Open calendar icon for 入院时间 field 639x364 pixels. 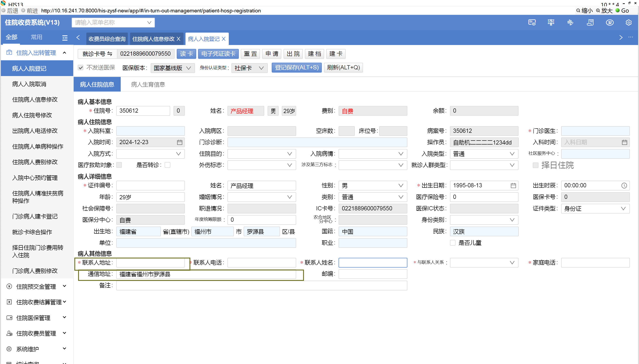click(x=179, y=142)
